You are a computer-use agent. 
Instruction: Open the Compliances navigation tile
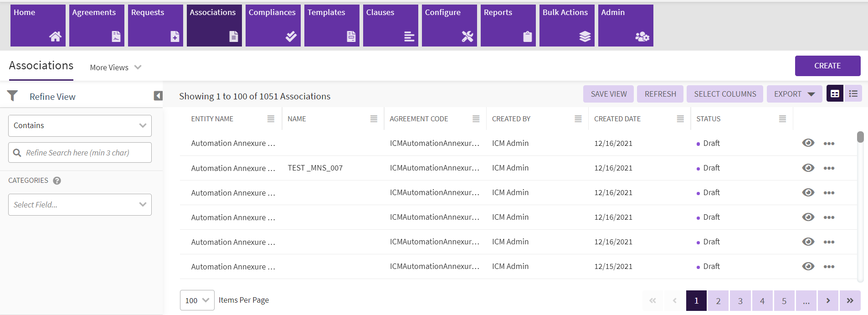coord(272,26)
